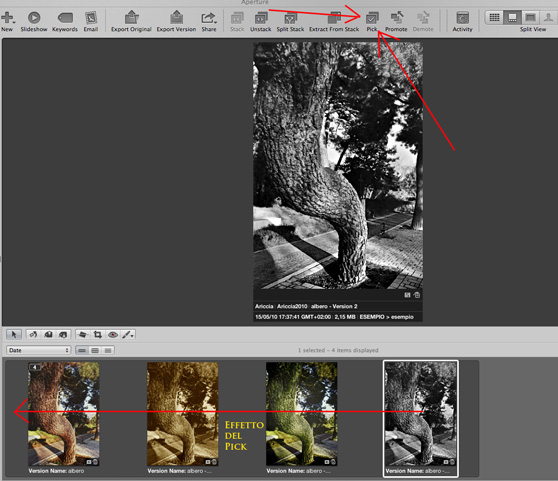Select the Split View button
The height and width of the screenshot is (481, 558).
point(512,17)
